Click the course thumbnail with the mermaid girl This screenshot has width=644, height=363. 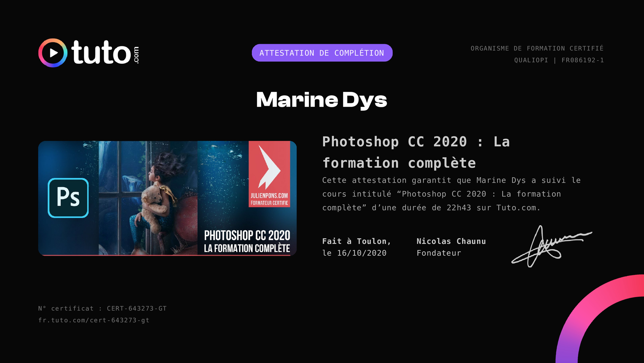(x=167, y=198)
